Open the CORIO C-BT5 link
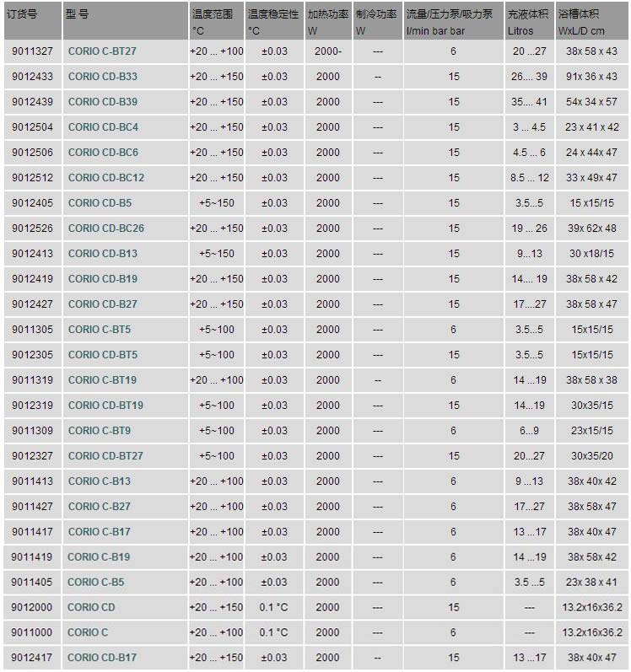 100,330
